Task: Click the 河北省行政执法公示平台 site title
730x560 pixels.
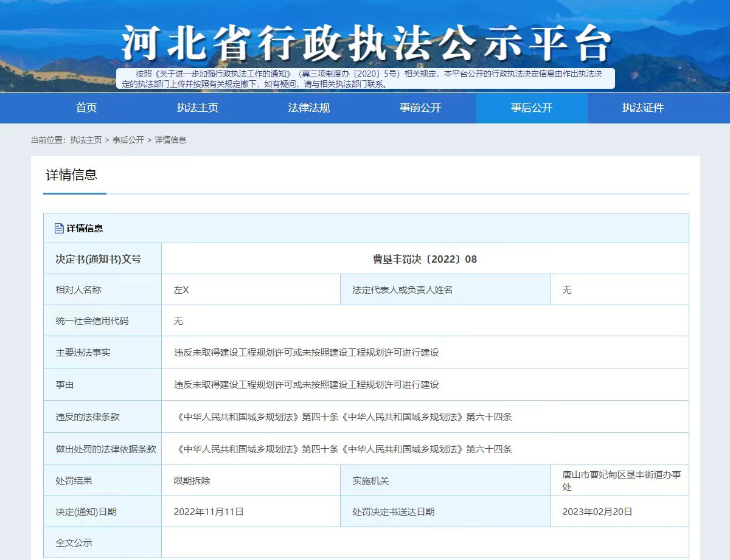Action: coord(366,44)
